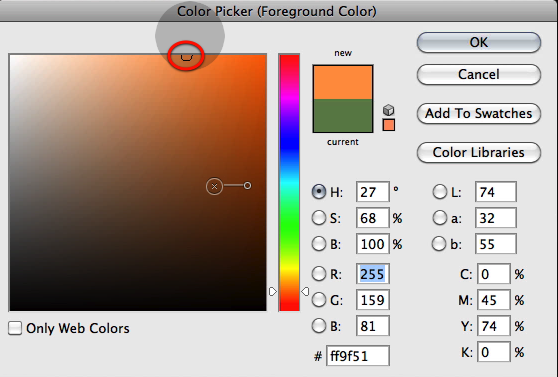Click the circled picker marker in color field
Image resolution: width=558 pixels, height=377 pixels.
pos(186,56)
